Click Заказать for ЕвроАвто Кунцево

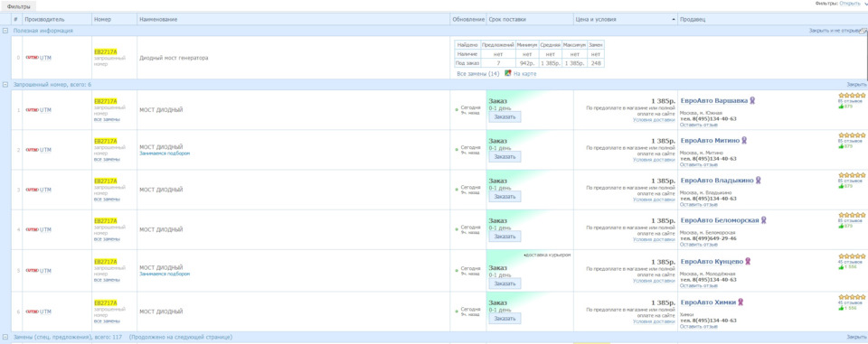pos(505,284)
